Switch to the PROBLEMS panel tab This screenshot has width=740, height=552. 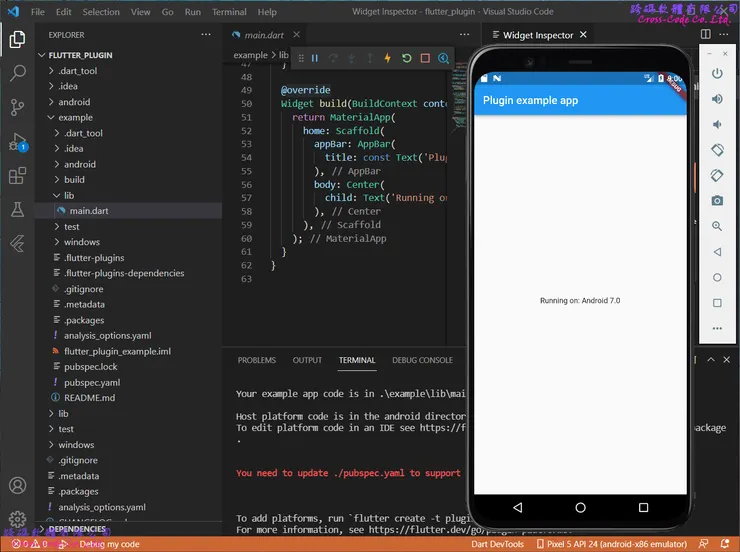256,360
